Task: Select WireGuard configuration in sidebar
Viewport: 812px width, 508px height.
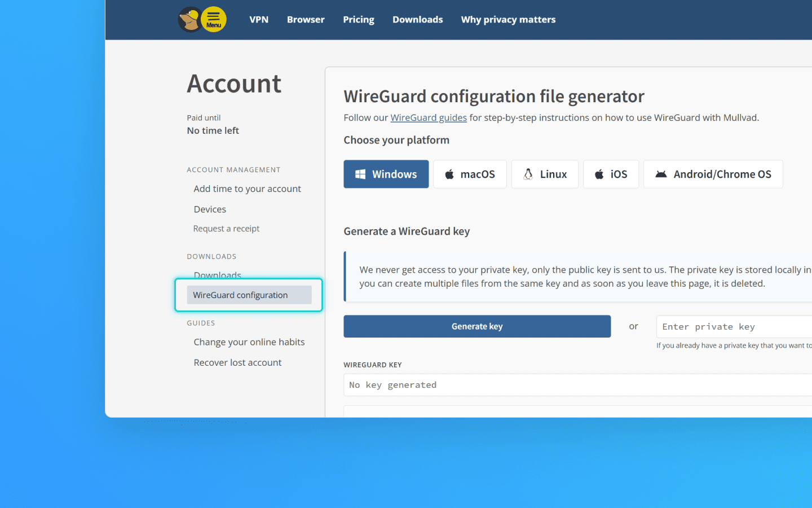Action: coord(249,295)
